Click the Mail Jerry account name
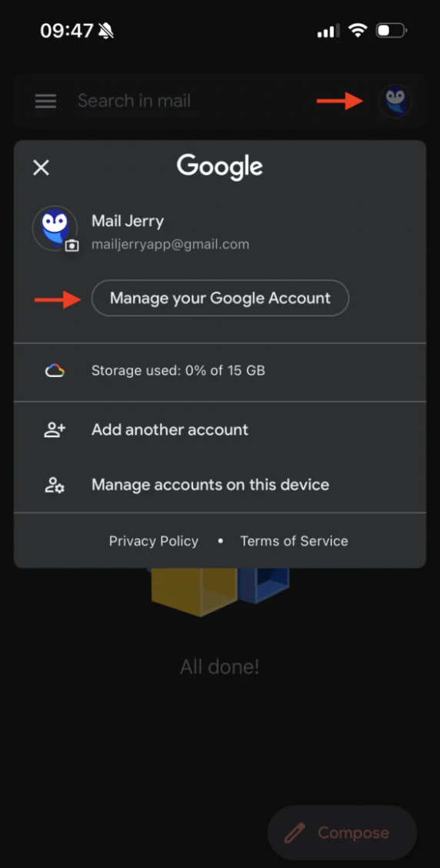Viewport: 440px width, 868px height. (x=127, y=222)
